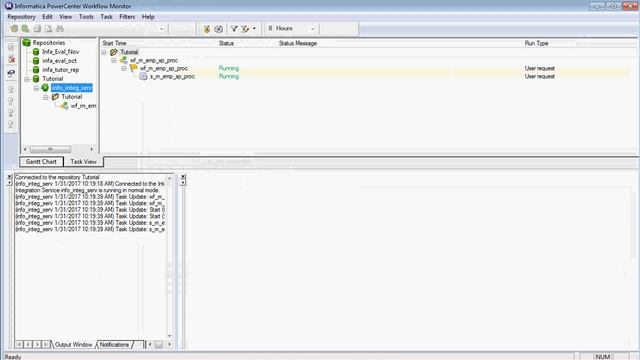Collapse running wf_m_emp_sp_proc run node

click(x=124, y=69)
